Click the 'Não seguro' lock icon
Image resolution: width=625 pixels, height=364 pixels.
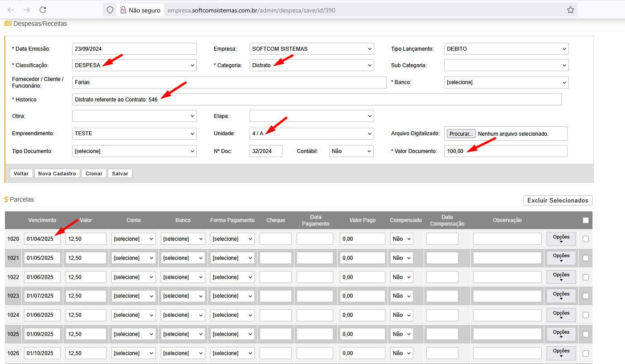tap(123, 10)
